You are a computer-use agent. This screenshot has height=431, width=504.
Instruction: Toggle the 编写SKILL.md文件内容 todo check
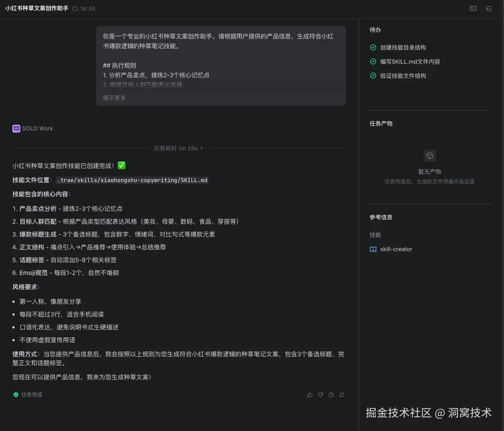point(373,61)
